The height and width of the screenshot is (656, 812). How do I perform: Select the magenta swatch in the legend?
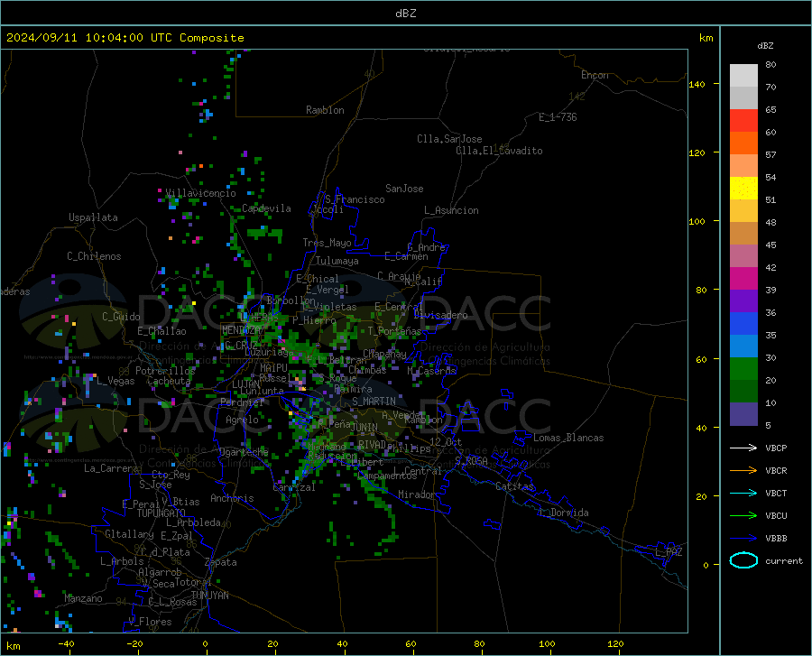743,279
